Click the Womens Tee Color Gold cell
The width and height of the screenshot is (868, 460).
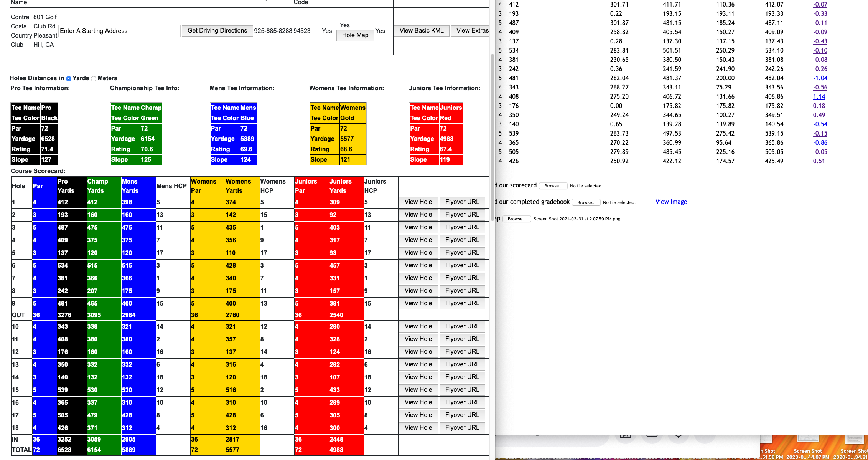pos(353,118)
